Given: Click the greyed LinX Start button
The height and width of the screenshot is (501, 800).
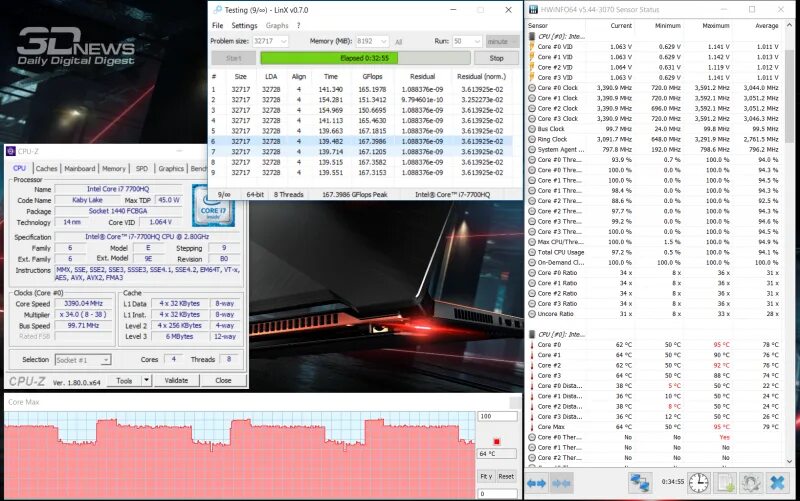Looking at the screenshot, I should point(234,58).
